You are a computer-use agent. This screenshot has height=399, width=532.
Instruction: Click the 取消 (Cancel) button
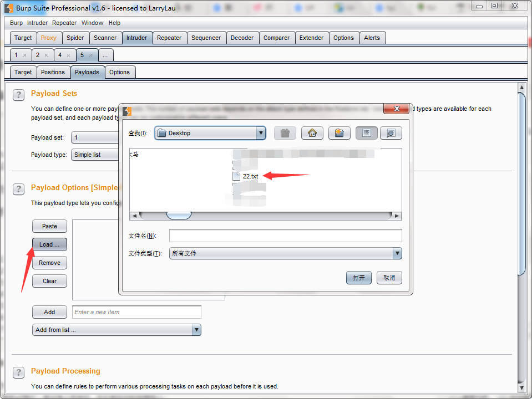pyautogui.click(x=389, y=278)
